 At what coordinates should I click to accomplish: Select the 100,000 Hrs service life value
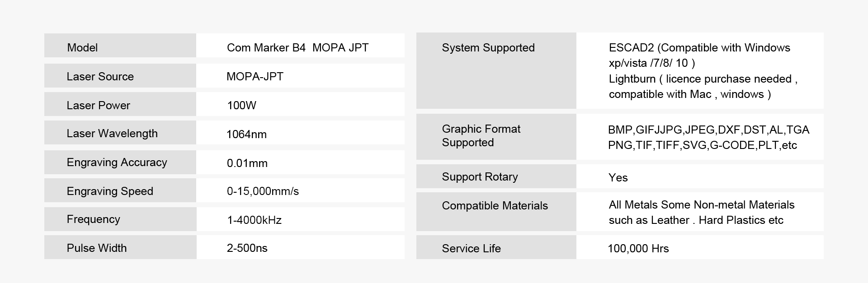pos(638,249)
